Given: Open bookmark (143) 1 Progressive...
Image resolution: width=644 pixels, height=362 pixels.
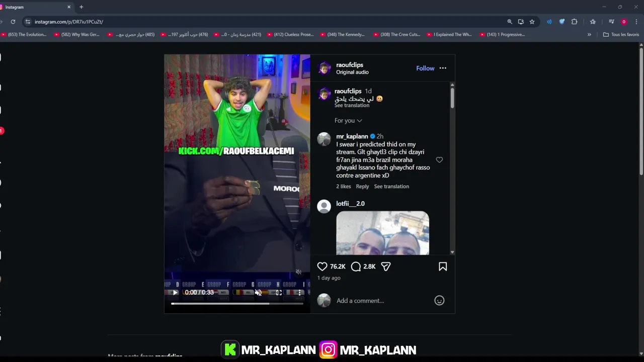Looking at the screenshot, I should click(502, 35).
